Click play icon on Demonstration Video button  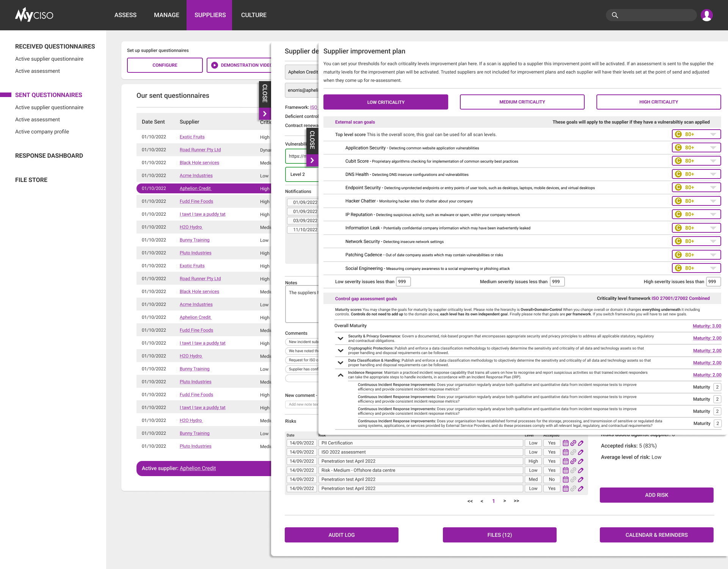click(x=215, y=65)
